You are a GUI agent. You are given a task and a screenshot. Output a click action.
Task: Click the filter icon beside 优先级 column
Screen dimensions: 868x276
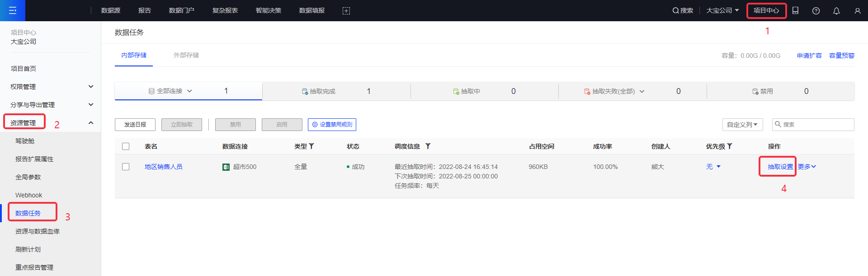(730, 146)
